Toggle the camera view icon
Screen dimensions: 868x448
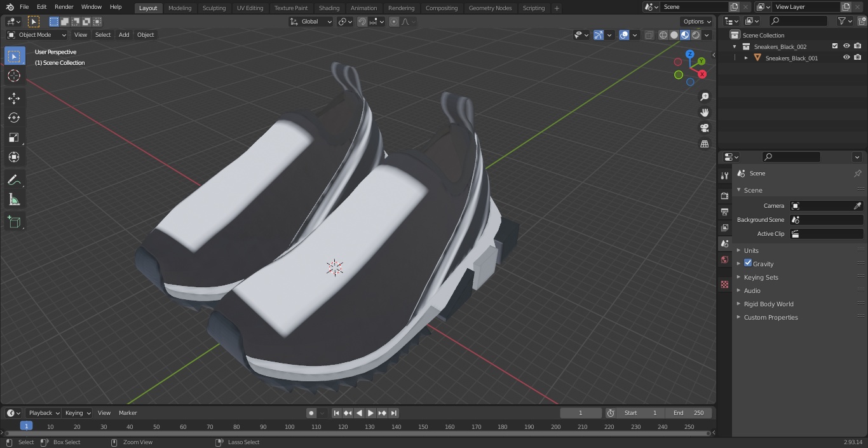[x=704, y=128]
